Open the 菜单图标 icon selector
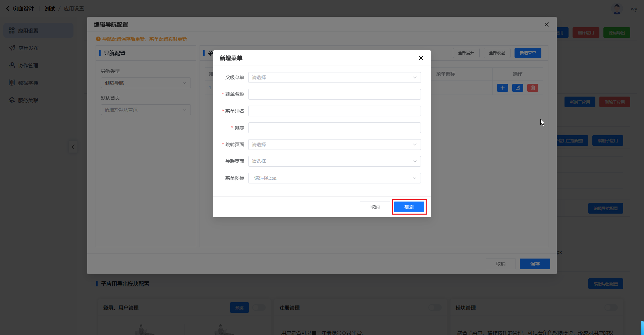Image resolution: width=644 pixels, height=335 pixels. click(334, 178)
